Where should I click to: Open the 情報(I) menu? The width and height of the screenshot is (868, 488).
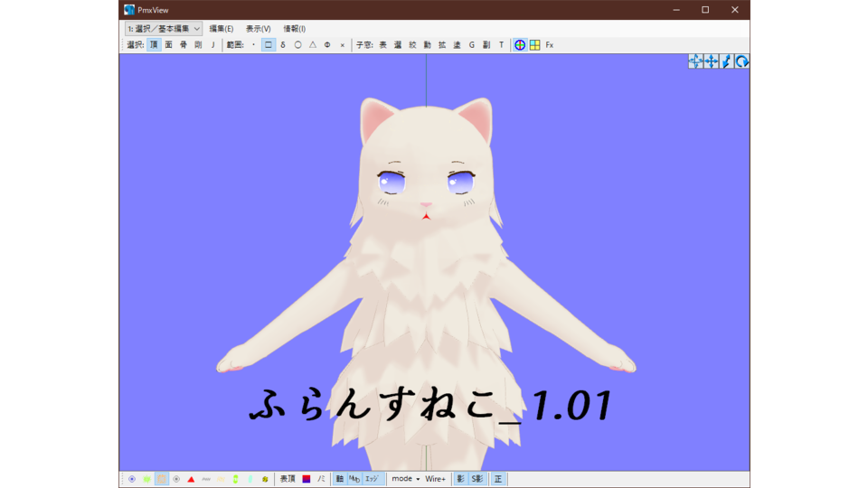(294, 28)
